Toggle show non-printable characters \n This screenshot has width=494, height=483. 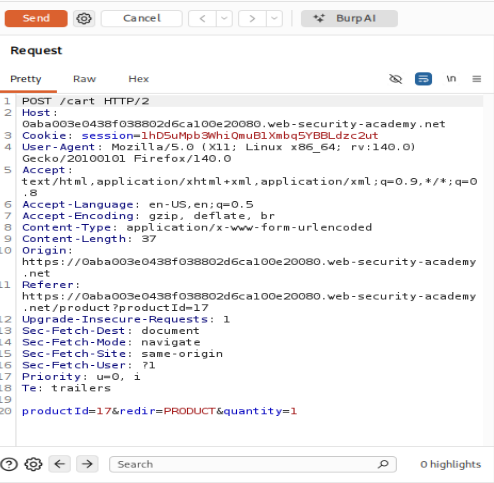[x=451, y=79]
